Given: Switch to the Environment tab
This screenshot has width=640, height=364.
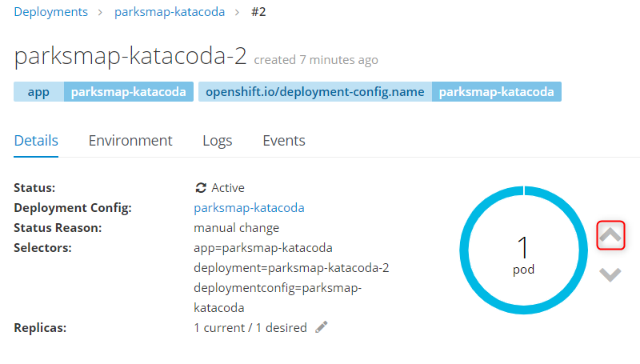Looking at the screenshot, I should 130,141.
